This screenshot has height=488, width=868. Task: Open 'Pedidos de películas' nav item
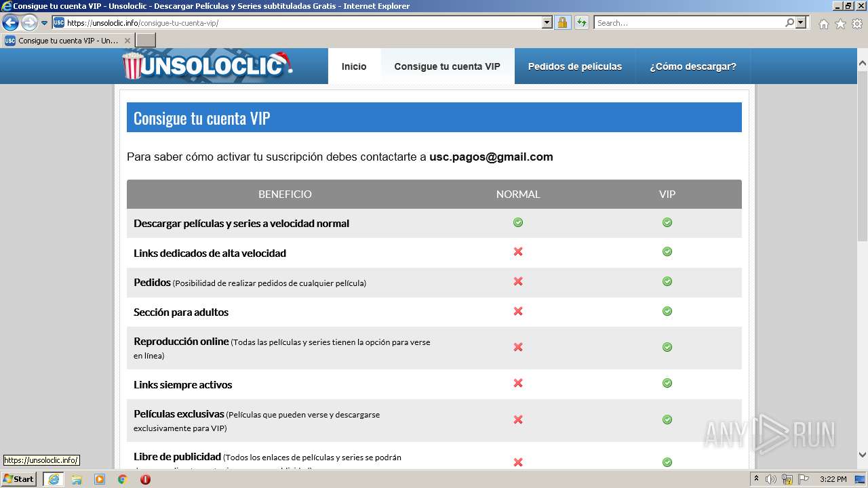[x=575, y=66]
